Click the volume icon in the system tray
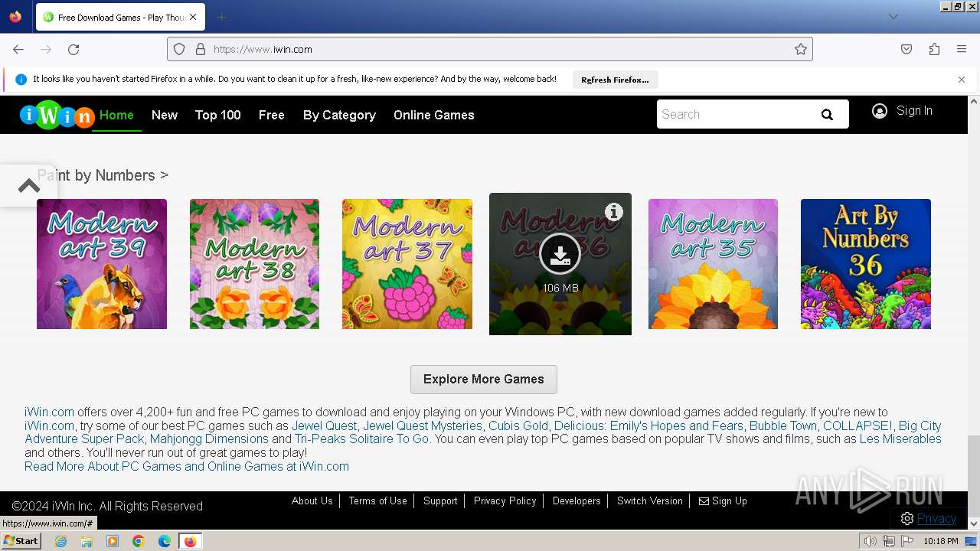 point(871,541)
